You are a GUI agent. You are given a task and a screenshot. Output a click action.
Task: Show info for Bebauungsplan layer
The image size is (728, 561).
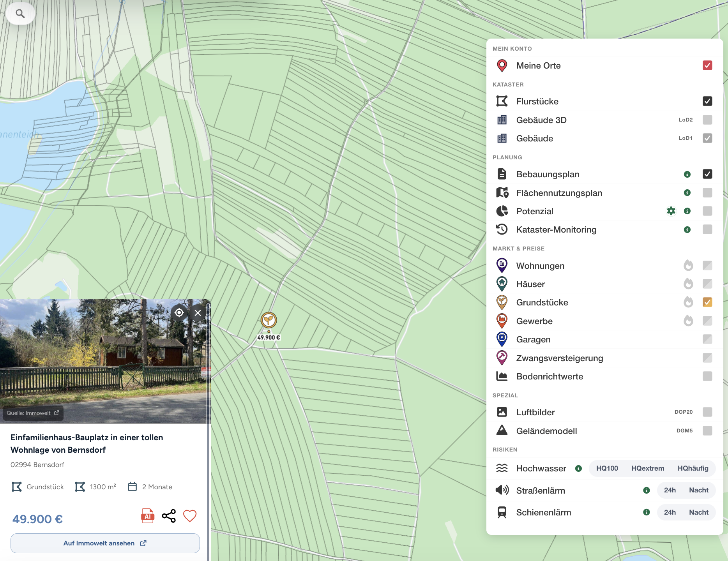(x=687, y=175)
